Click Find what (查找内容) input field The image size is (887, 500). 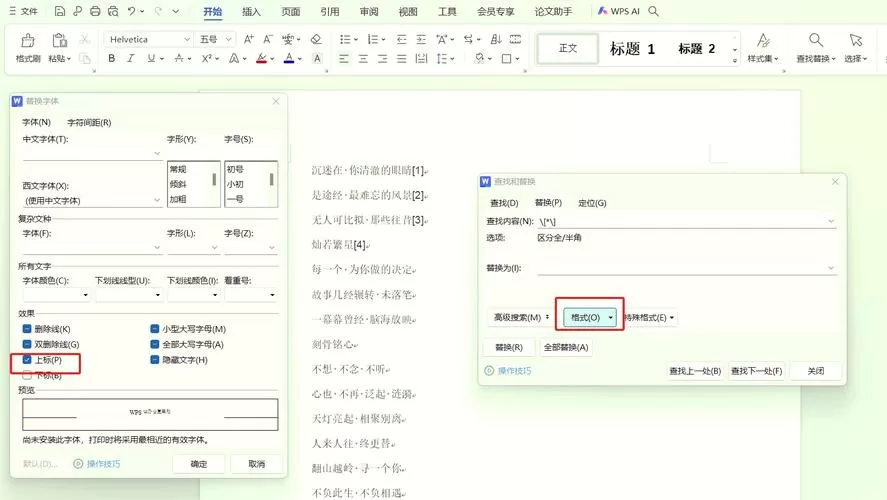point(686,221)
